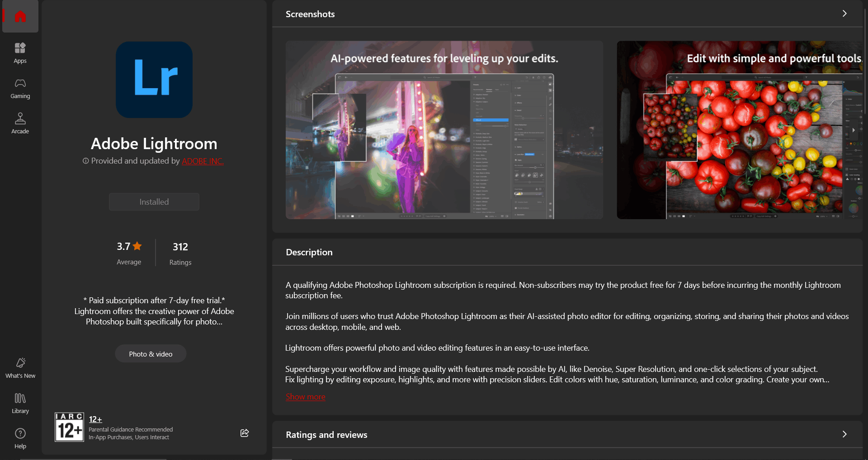868x460 pixels.
Task: Click the Adobe Lightroom Lr app logo
Action: [x=154, y=80]
